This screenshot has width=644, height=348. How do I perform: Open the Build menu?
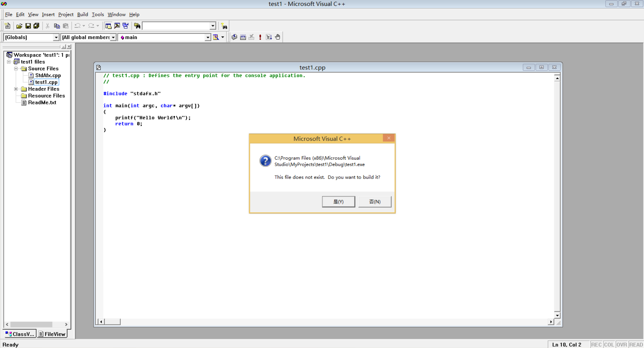82,15
